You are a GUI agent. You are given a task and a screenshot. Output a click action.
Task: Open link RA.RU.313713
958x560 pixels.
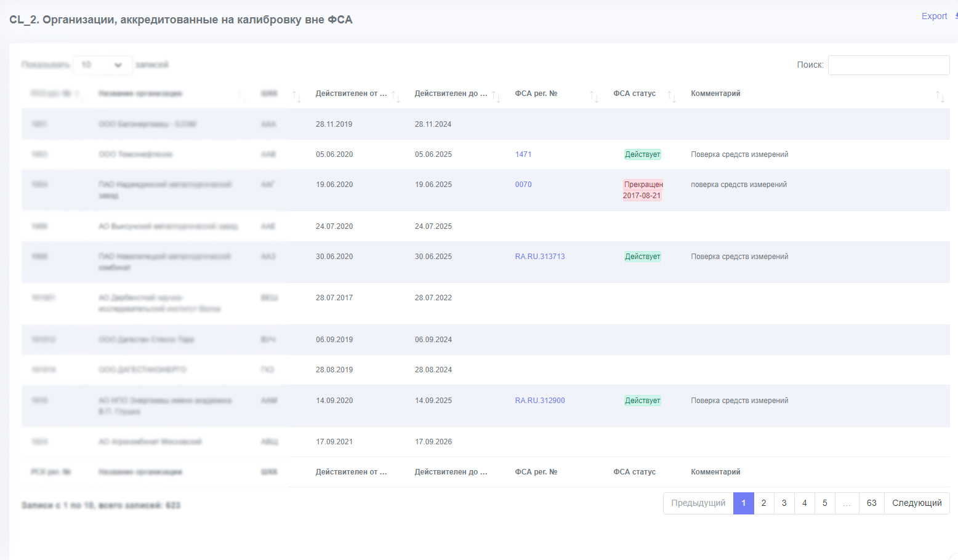(x=540, y=257)
